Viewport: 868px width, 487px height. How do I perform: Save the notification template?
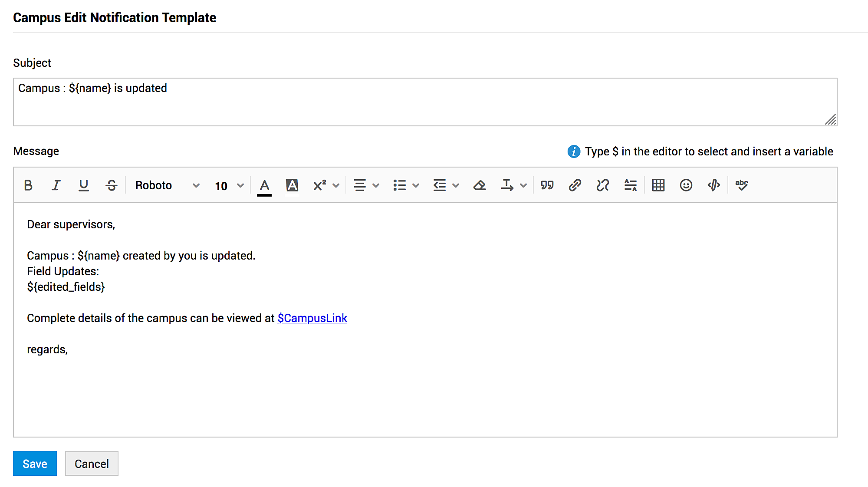click(35, 464)
